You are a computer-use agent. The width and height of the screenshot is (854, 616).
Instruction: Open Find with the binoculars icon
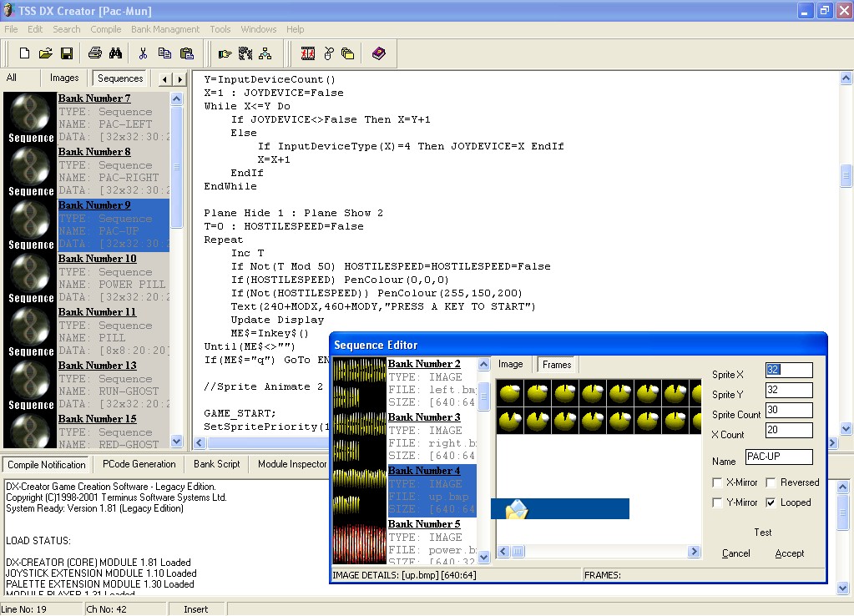tap(115, 53)
